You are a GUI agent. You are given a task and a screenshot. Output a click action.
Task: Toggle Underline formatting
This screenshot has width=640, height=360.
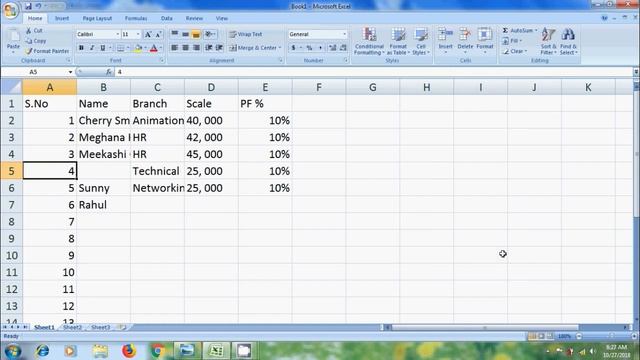tap(102, 48)
